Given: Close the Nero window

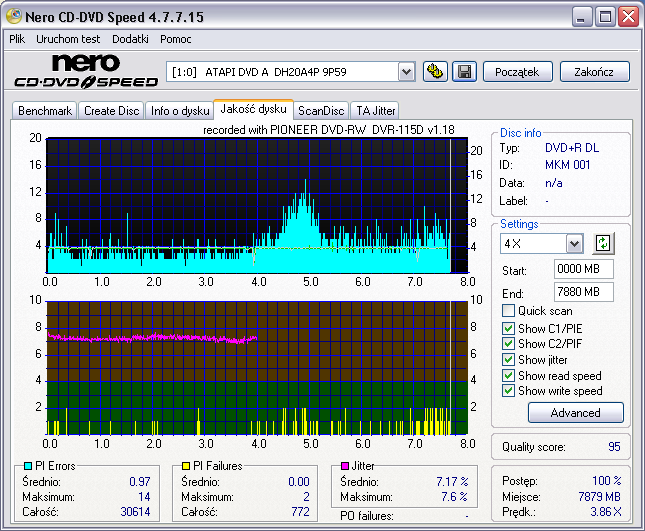Looking at the screenshot, I should 629,17.
